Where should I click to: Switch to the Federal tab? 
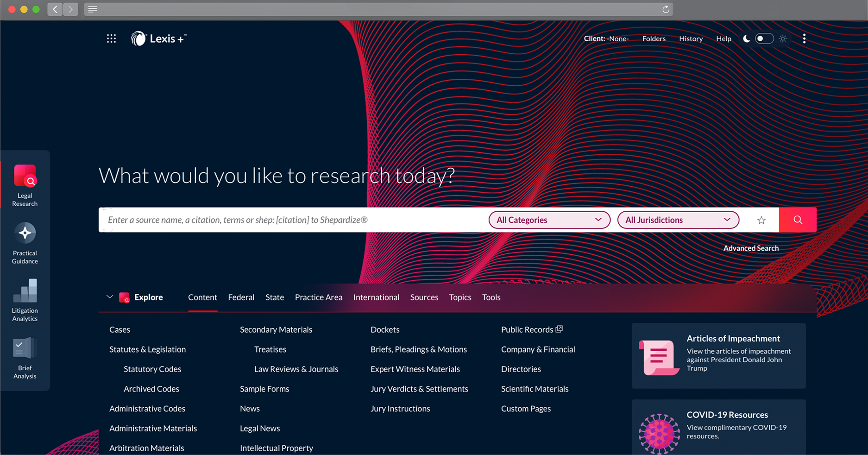click(241, 297)
